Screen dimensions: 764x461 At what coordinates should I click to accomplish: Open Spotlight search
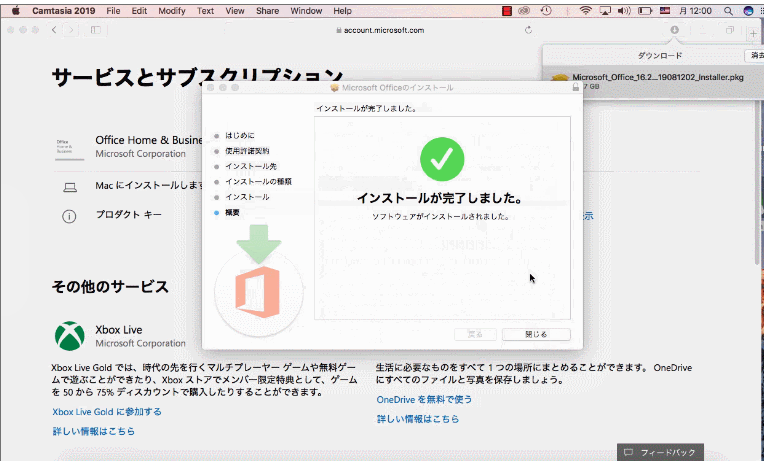[728, 11]
